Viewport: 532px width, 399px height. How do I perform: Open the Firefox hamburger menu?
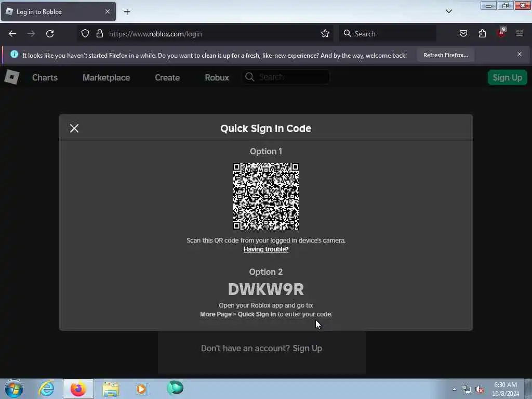pos(520,33)
